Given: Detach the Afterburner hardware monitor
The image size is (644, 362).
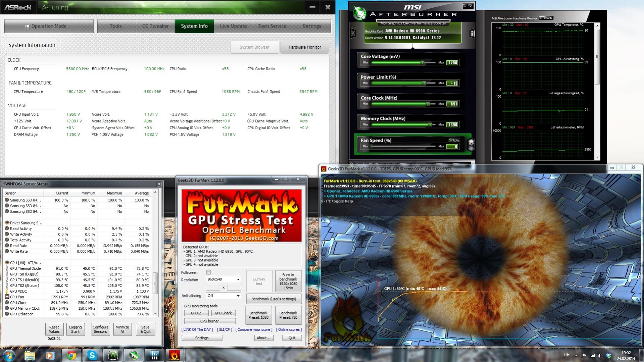Looking at the screenshot, I should [x=546, y=18].
